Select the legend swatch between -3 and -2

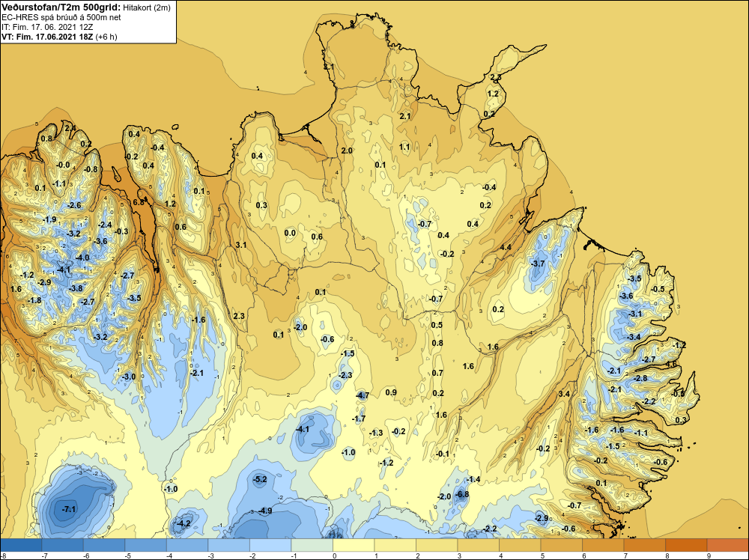[x=228, y=545]
